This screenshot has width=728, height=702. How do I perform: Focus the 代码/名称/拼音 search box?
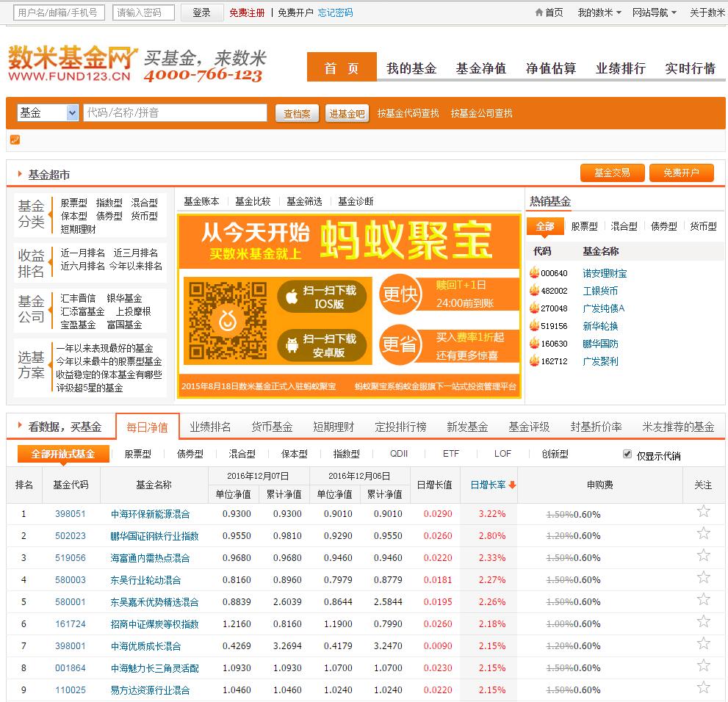click(175, 113)
